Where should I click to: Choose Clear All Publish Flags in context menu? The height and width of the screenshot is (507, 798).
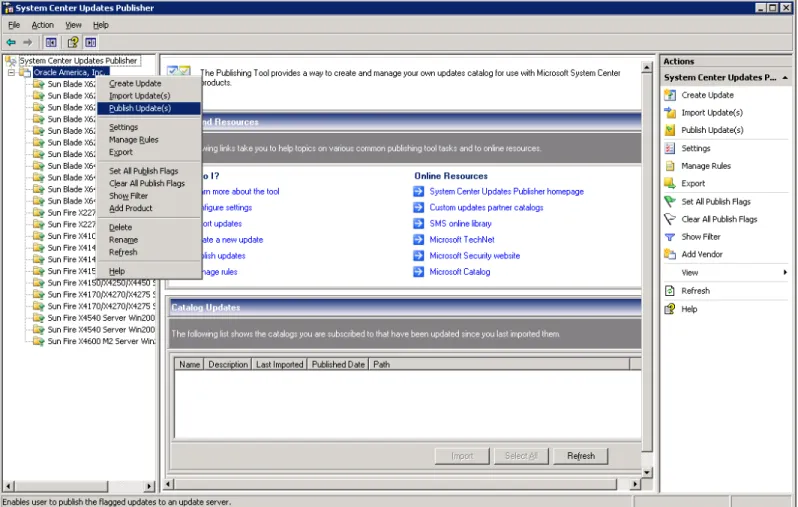click(149, 183)
